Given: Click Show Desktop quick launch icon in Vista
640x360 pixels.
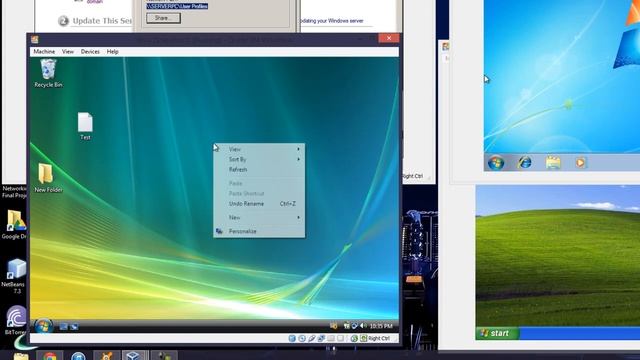Looking at the screenshot, I should (63, 326).
